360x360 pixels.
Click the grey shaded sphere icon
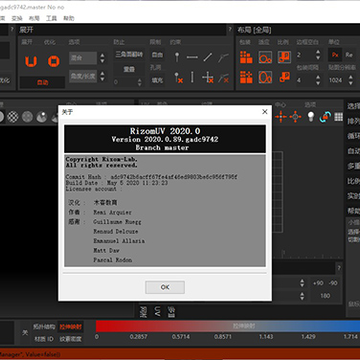tap(27, 117)
